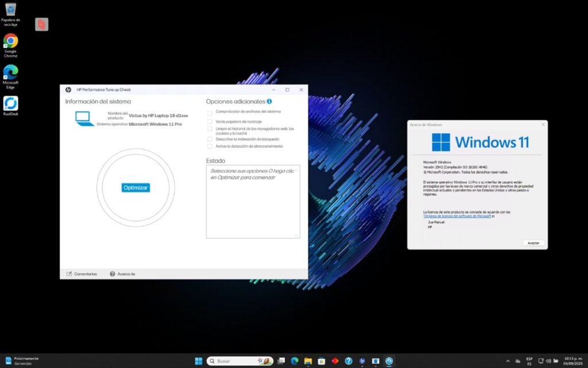This screenshot has height=368, width=588.
Task: Toggle Active la detección de almacenamiento checkbox
Action: click(210, 147)
